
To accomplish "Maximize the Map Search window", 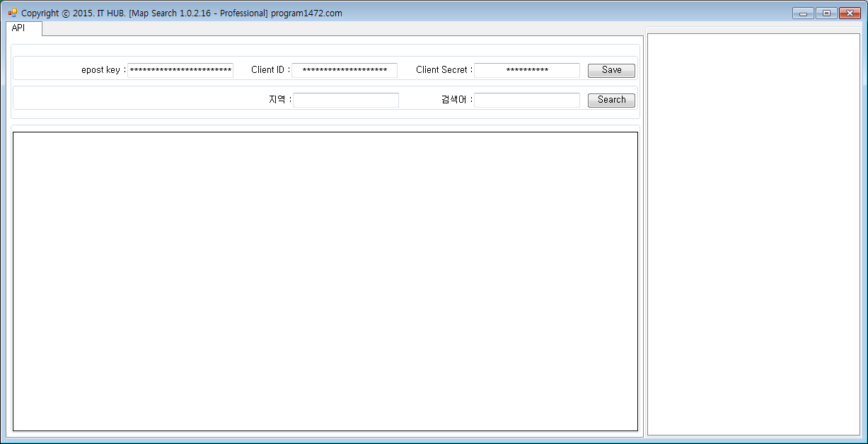I will [x=826, y=13].
